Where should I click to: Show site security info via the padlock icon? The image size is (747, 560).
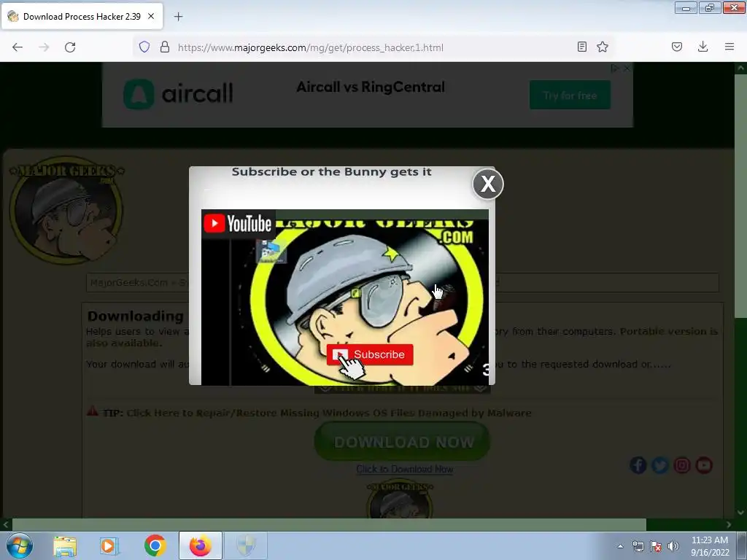[x=165, y=47]
